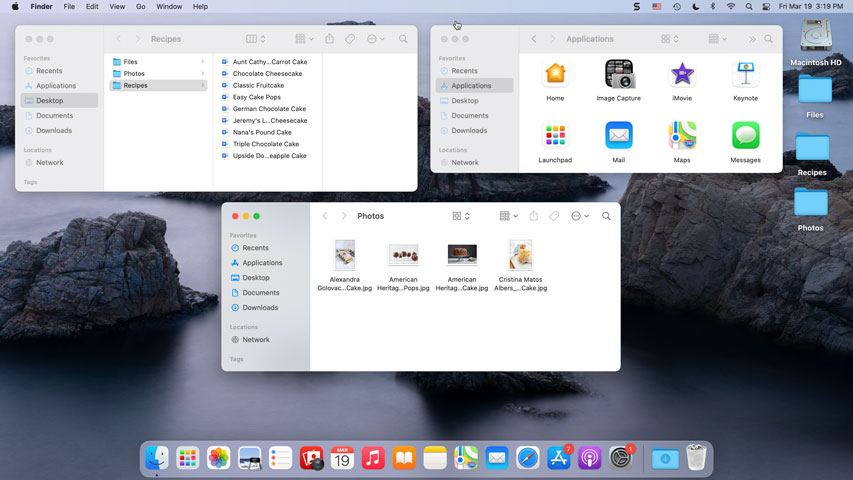
Task: Open Macintosh HD on desktop
Action: coord(816,36)
